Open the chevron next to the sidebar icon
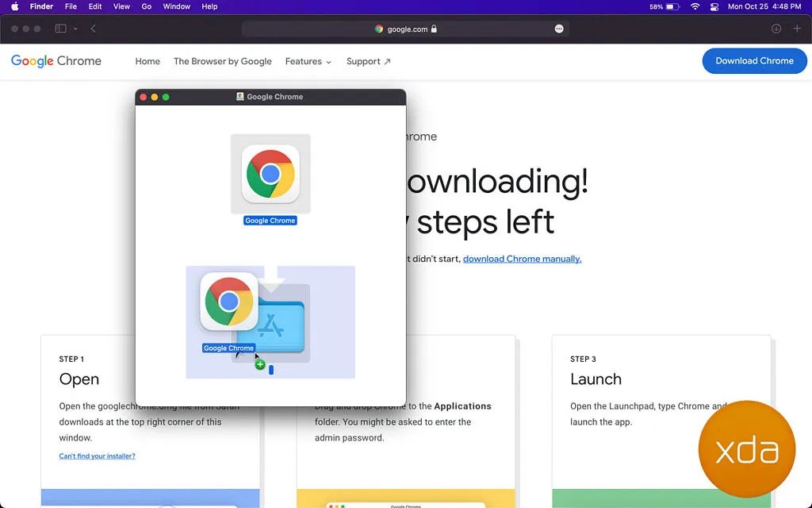812x508 pixels. 75,29
